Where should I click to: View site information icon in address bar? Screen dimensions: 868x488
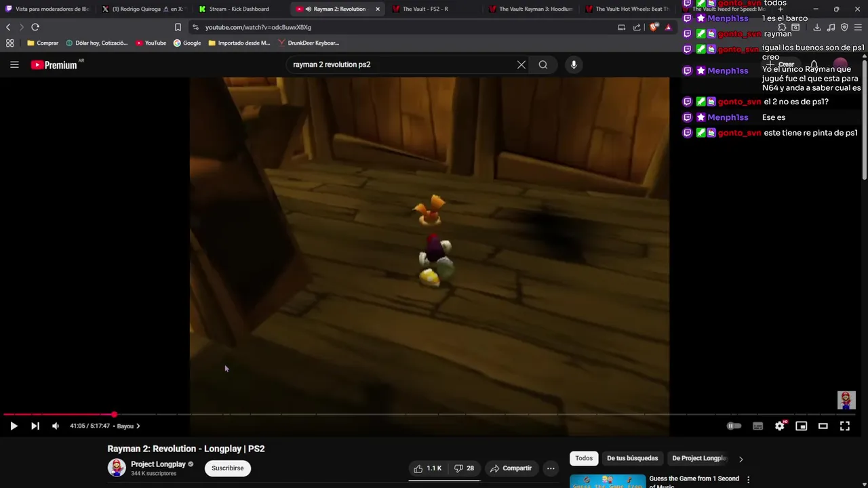coord(196,27)
